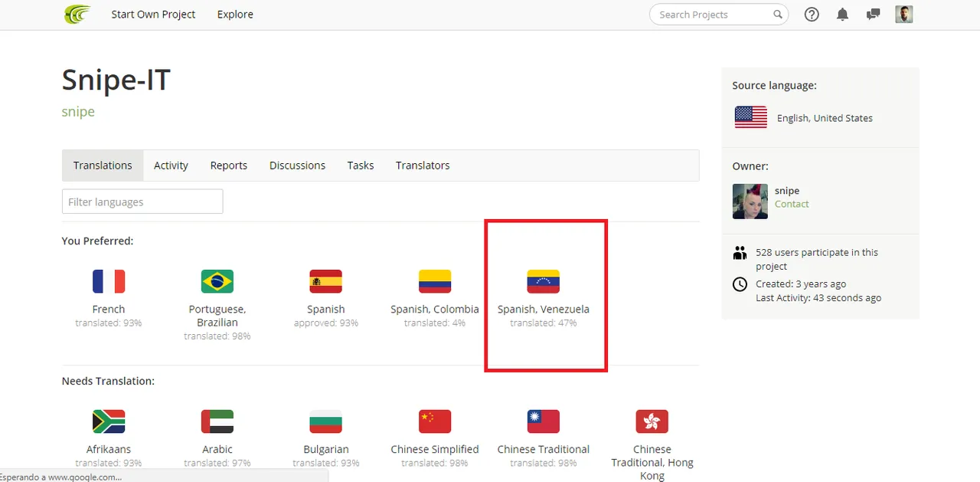Select the Hong Kong flag icon
The height and width of the screenshot is (482, 980).
pos(652,421)
